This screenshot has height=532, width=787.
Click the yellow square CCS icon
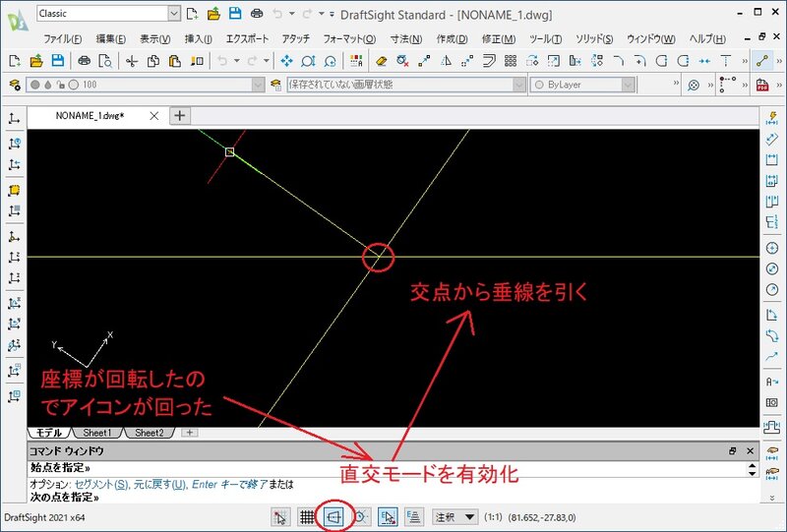coord(14,190)
